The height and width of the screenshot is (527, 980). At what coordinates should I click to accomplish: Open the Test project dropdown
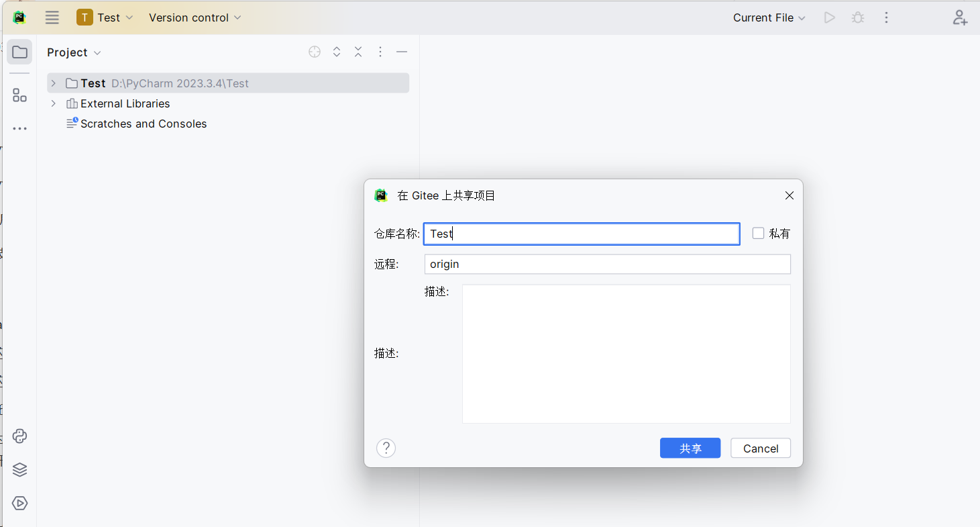click(x=105, y=18)
